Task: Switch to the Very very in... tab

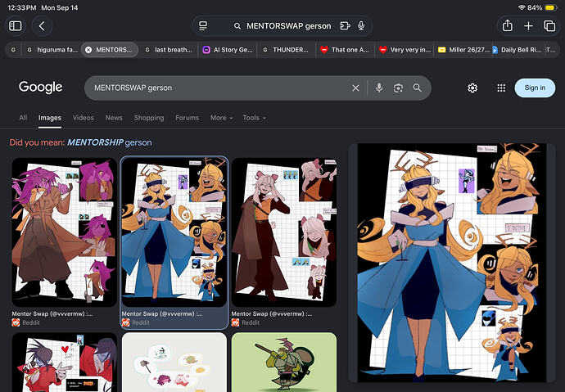Action: click(x=404, y=50)
